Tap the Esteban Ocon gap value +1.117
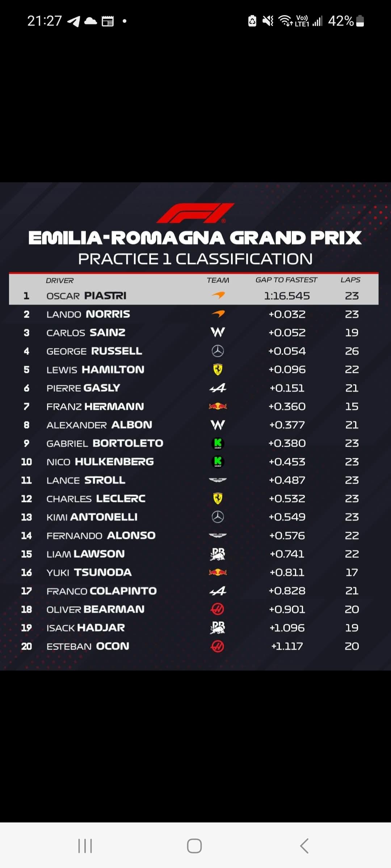391x868 pixels. tap(287, 646)
